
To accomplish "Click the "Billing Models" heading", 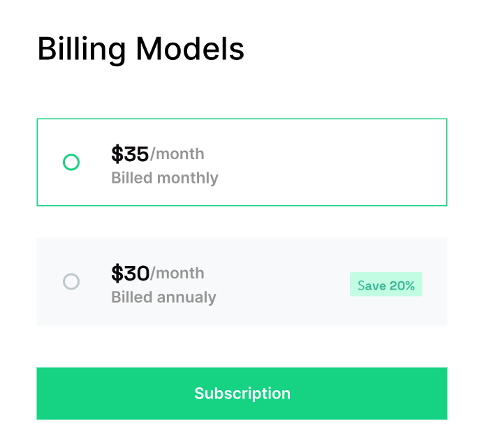I will coord(140,50).
